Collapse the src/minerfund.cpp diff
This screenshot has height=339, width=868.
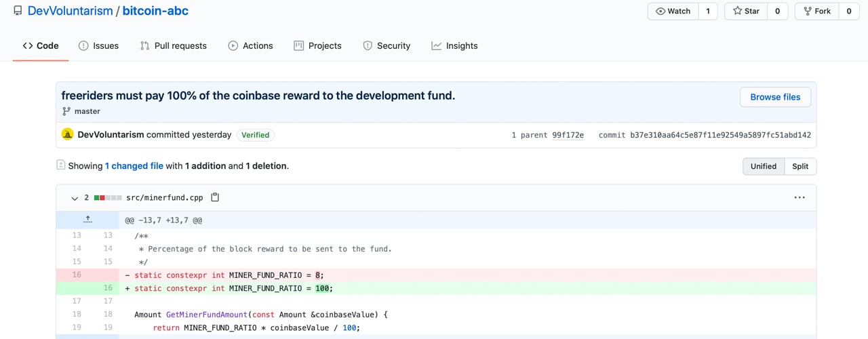pyautogui.click(x=75, y=198)
